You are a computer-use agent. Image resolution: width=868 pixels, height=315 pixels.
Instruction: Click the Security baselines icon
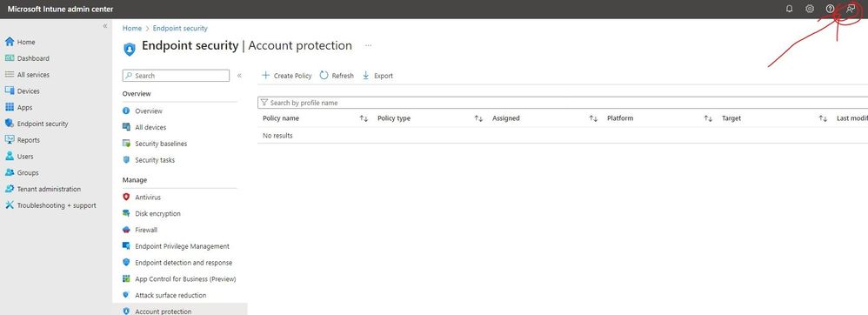125,144
